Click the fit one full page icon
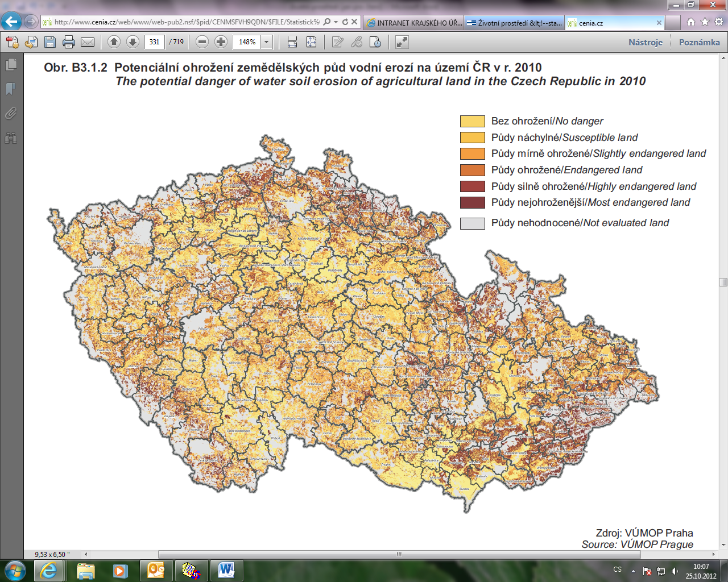 311,42
